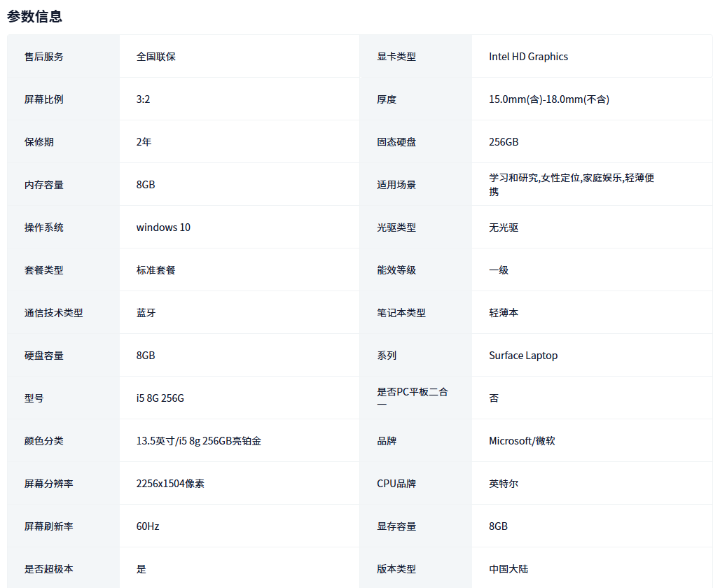Select the 屏幕分辨率 label
720x588 pixels.
[48, 483]
